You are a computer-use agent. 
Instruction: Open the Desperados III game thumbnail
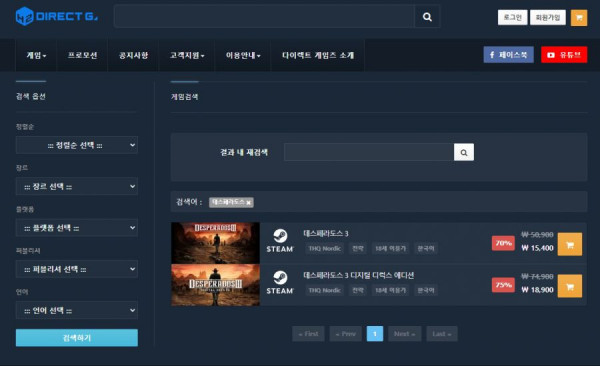click(x=215, y=243)
